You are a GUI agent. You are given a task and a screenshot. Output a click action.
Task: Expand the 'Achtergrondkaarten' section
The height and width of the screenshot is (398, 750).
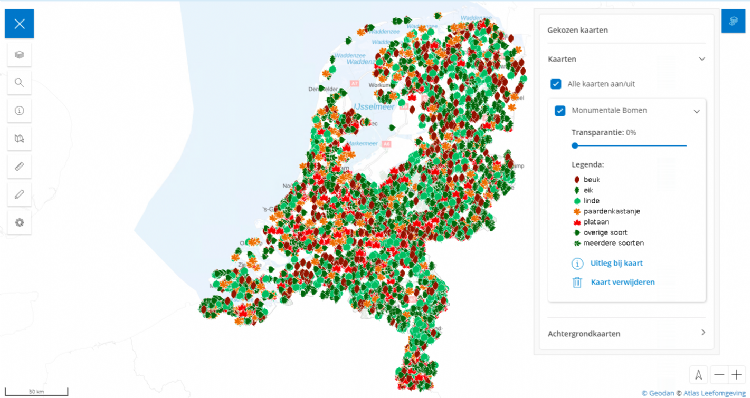click(627, 333)
